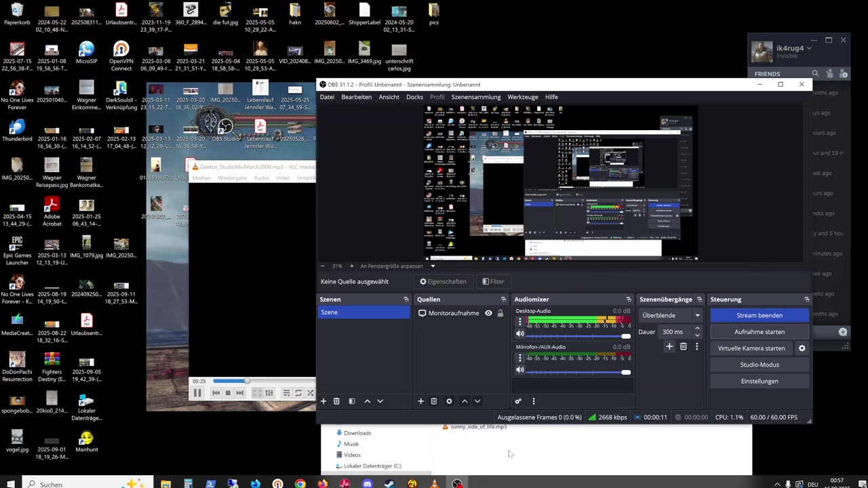The image size is (868, 488).
Task: Mute Mikrofon-/AUX-Audio speaker icon
Action: [520, 370]
